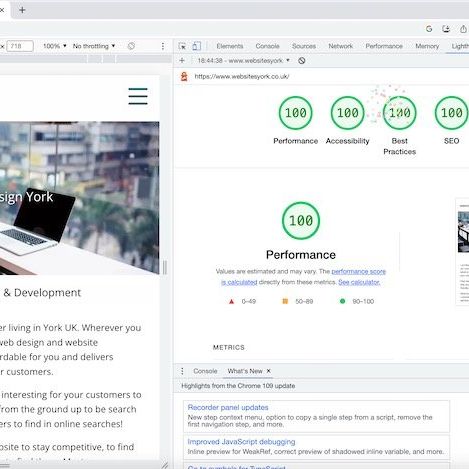Click the download icon in browser toolbar

coord(446,29)
